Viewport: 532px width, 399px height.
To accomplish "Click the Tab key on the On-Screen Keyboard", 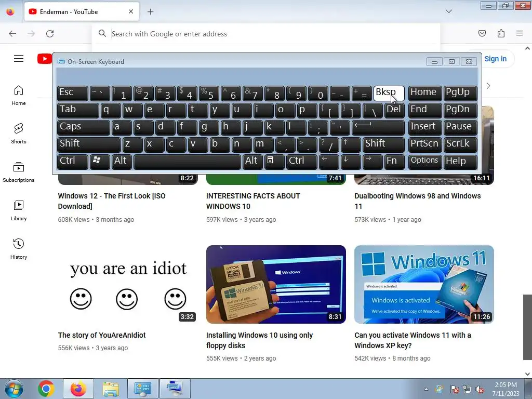I will click(x=78, y=111).
